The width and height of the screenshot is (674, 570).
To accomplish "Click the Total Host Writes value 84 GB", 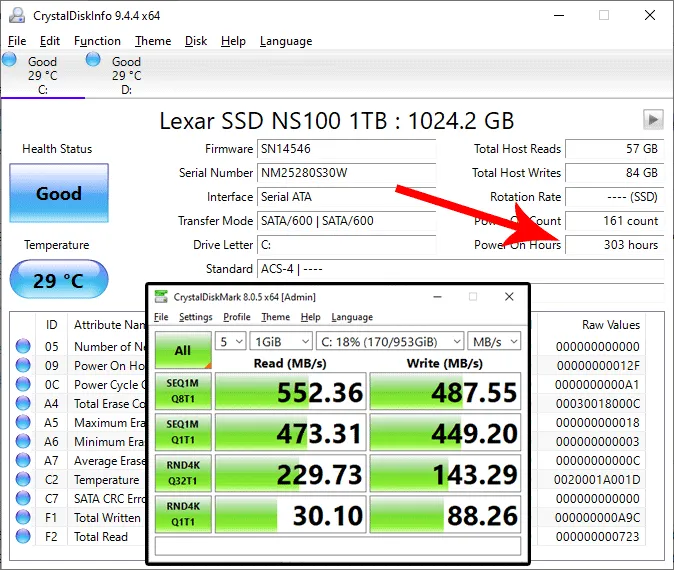I will tap(615, 173).
